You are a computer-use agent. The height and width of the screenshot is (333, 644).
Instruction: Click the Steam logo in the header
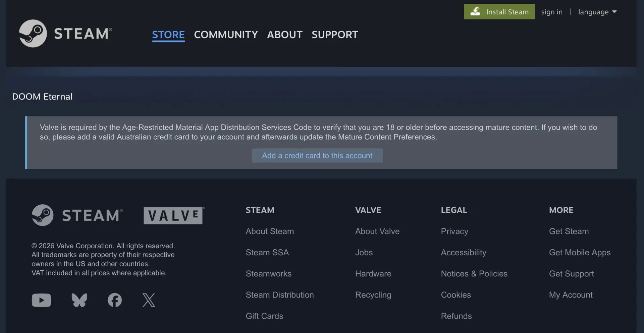65,34
